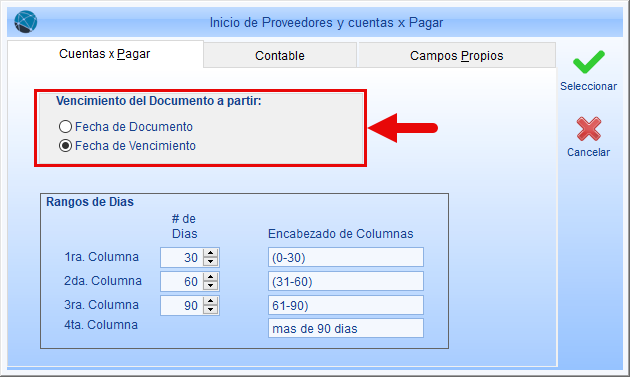Open the Contable tab

(280, 55)
